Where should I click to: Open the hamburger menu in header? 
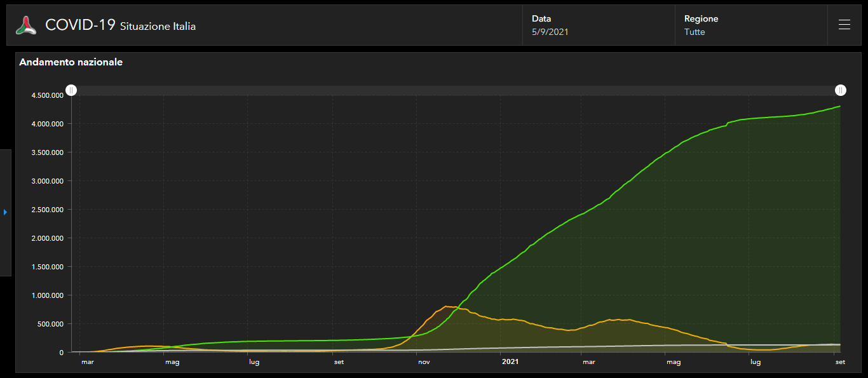click(844, 25)
